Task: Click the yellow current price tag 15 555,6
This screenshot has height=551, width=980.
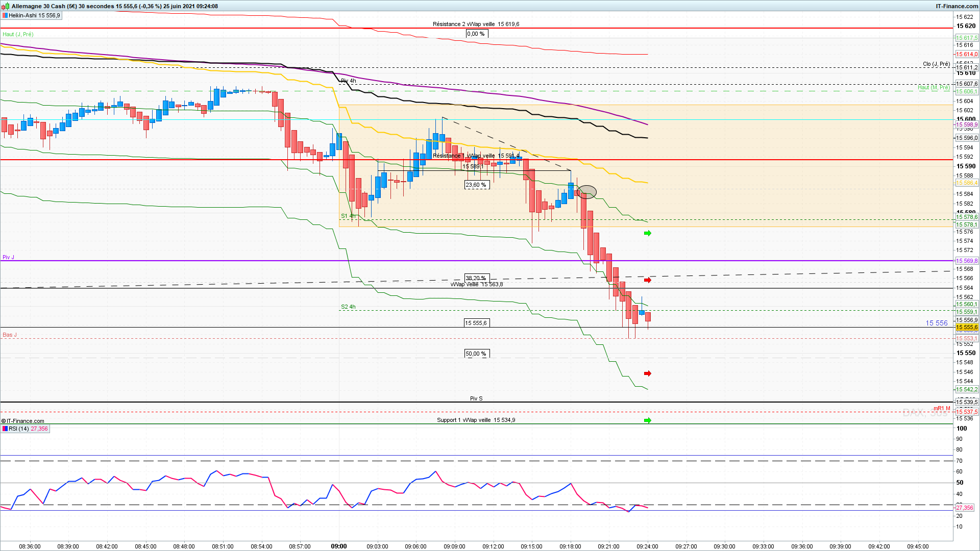Action: pyautogui.click(x=966, y=328)
